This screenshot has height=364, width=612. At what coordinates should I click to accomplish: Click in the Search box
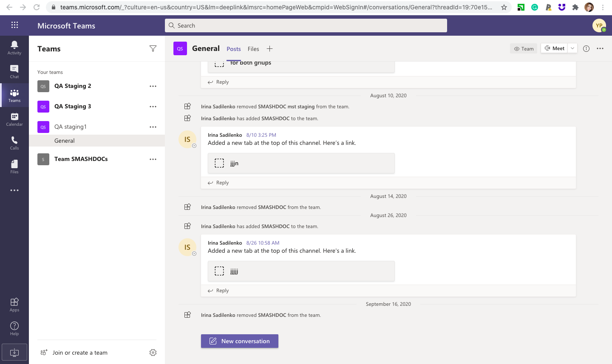click(306, 25)
